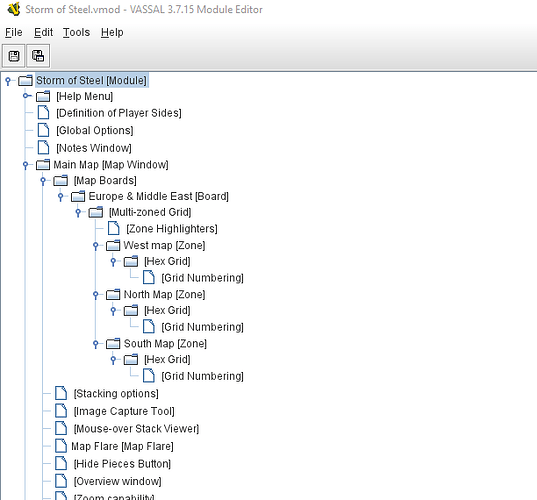Collapse the Storm of Steel module node
Viewport: 537px width, 500px height.
[8, 81]
